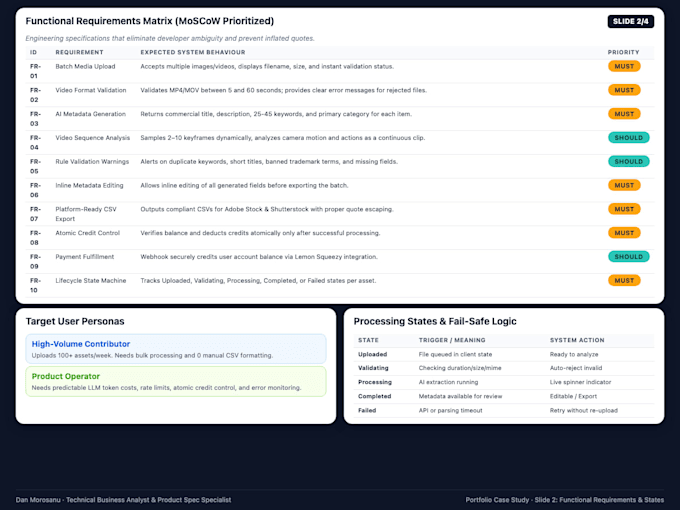Viewport: 680px width, 510px height.
Task: Click the Batch Media Upload requirement
Action: point(85,66)
